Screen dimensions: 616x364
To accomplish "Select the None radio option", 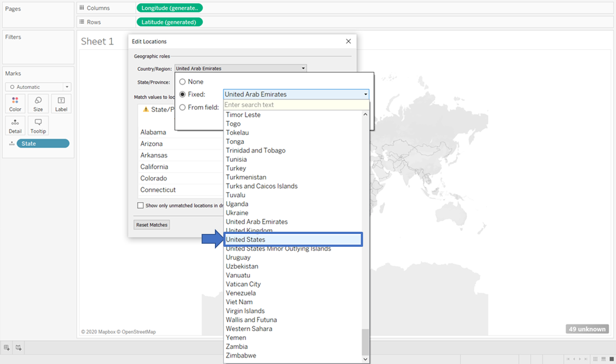I will (x=182, y=82).
